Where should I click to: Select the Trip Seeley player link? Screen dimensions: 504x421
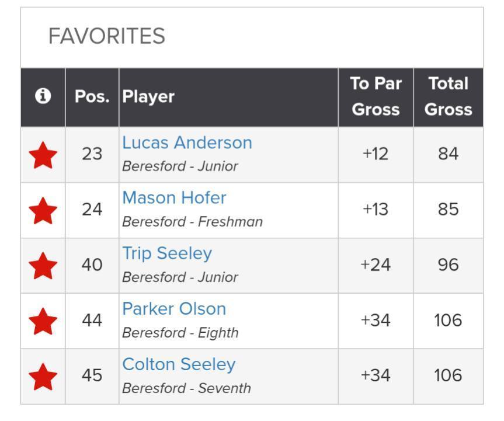167,254
